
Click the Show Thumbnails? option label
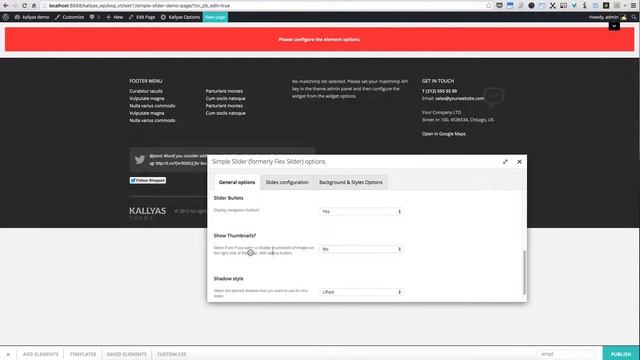(x=235, y=236)
